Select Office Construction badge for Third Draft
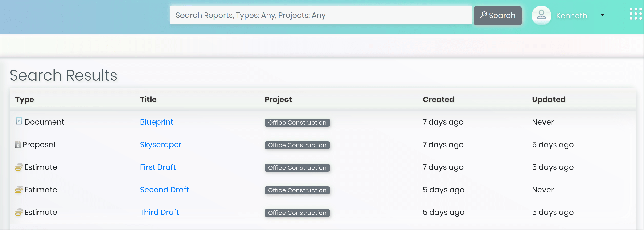 pyautogui.click(x=297, y=213)
